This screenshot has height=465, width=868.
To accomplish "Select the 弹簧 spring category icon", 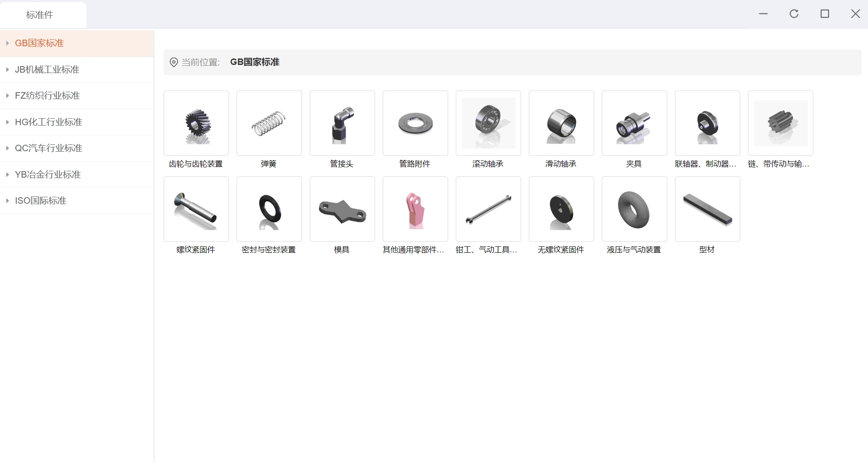I will tap(269, 123).
